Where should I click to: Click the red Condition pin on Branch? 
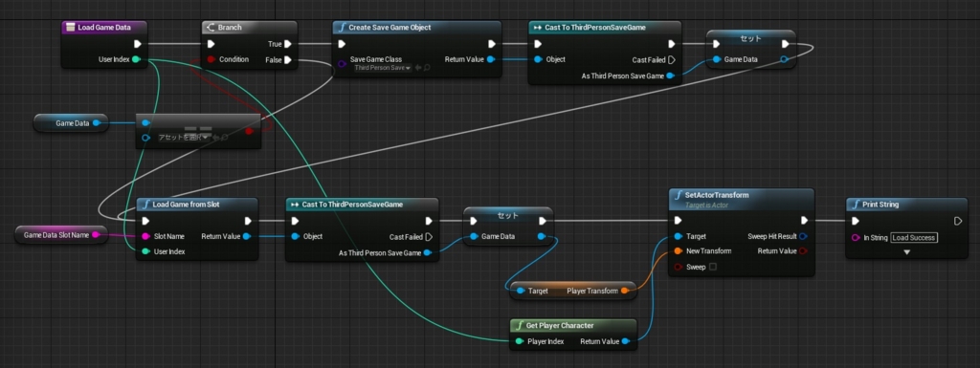point(211,60)
